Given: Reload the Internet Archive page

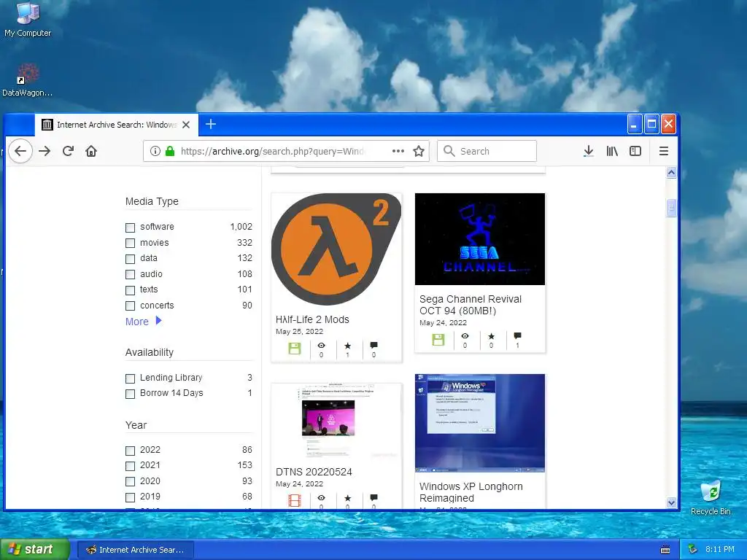Looking at the screenshot, I should pyautogui.click(x=68, y=152).
